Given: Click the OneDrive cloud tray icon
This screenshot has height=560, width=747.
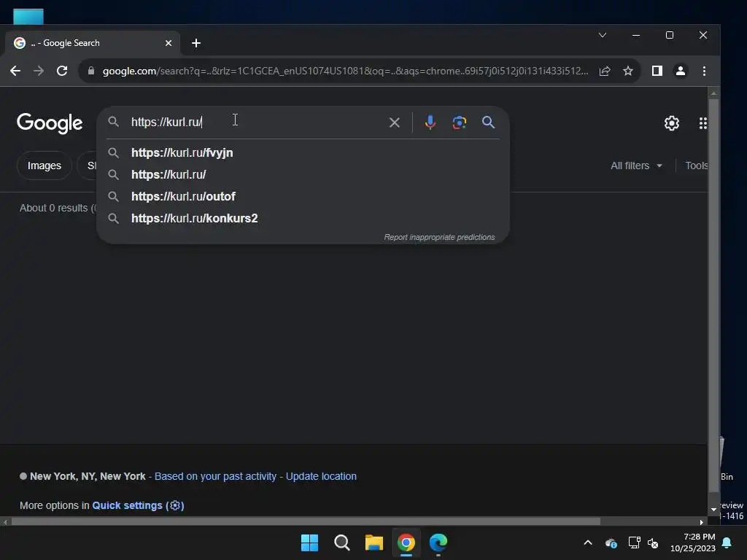Looking at the screenshot, I should (x=611, y=542).
